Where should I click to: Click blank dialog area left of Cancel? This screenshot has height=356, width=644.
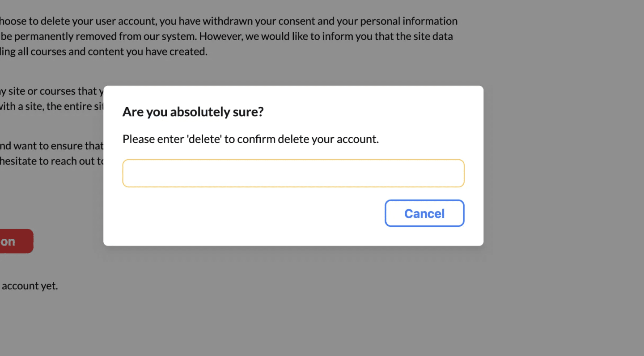click(250, 213)
